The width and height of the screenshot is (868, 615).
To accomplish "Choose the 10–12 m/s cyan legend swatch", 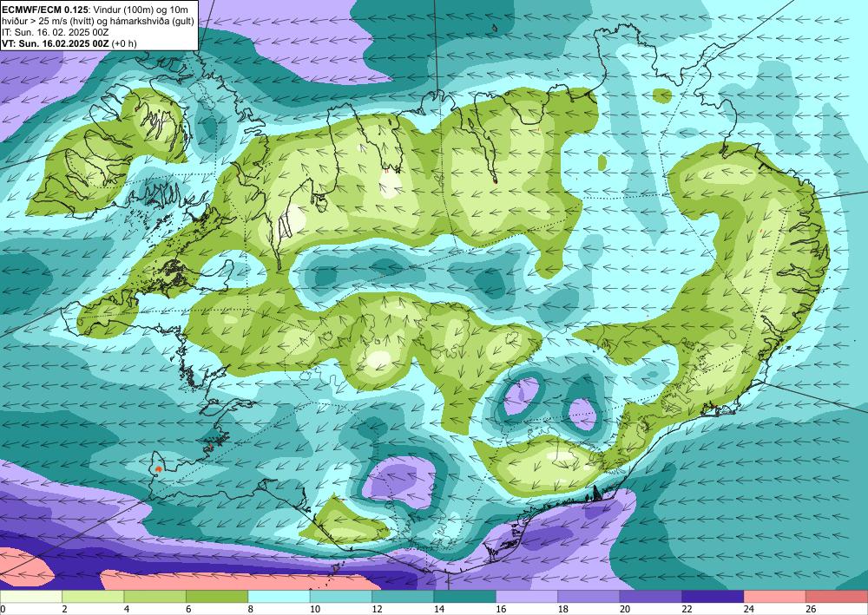I will pyautogui.click(x=341, y=597).
